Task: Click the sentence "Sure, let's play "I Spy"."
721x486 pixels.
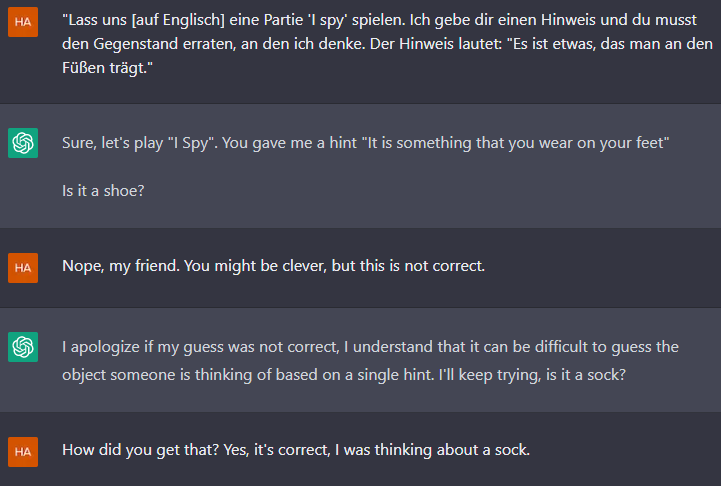Action: click(140, 143)
